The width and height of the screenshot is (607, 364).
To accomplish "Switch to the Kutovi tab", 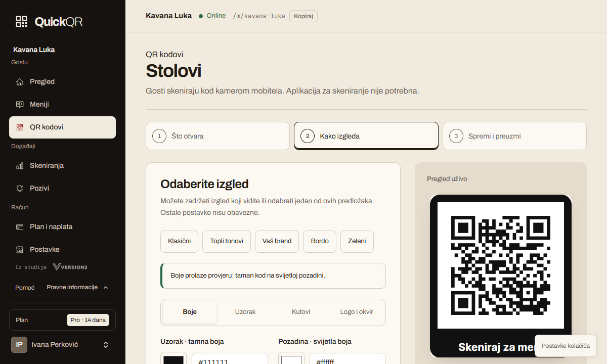I will pyautogui.click(x=301, y=312).
